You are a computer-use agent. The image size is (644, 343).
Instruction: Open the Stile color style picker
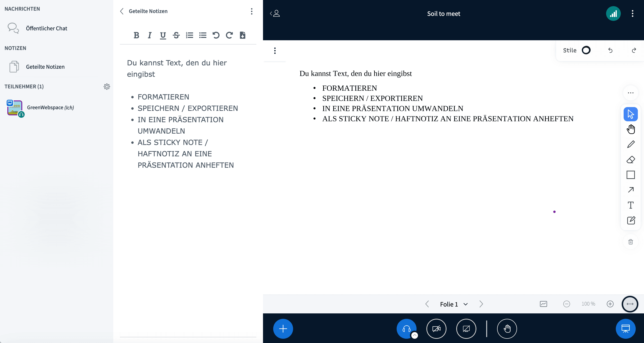click(586, 50)
